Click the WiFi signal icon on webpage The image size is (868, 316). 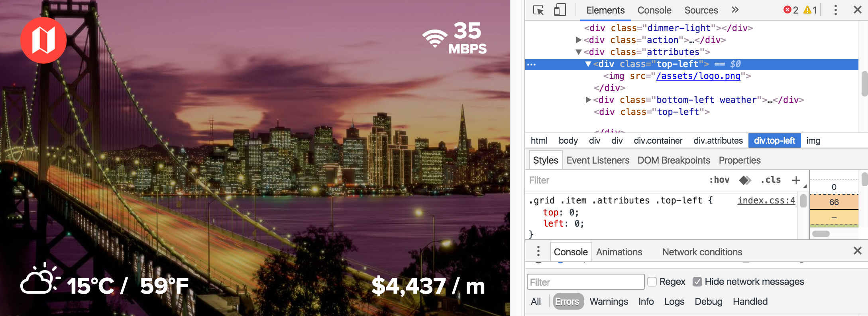(435, 38)
